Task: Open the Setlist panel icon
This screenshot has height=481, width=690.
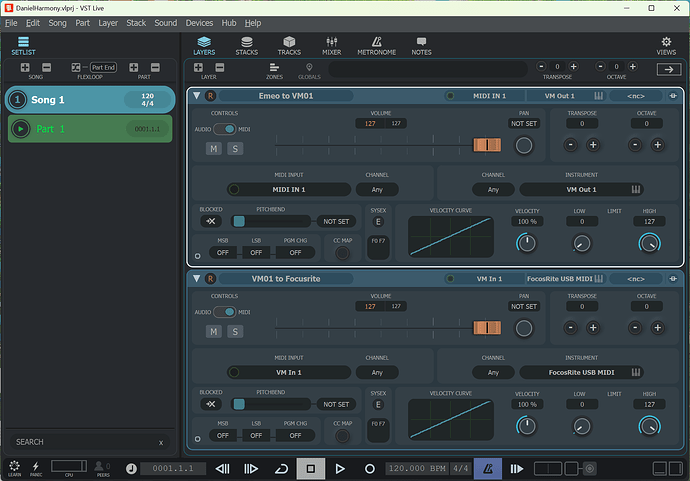Action: click(x=23, y=46)
